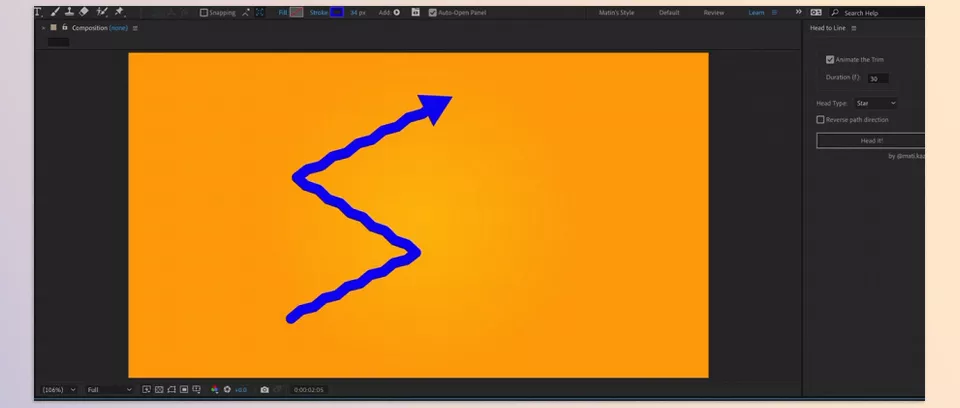Screen dimensions: 960x408
Task: Click the Fill options link
Action: (283, 12)
